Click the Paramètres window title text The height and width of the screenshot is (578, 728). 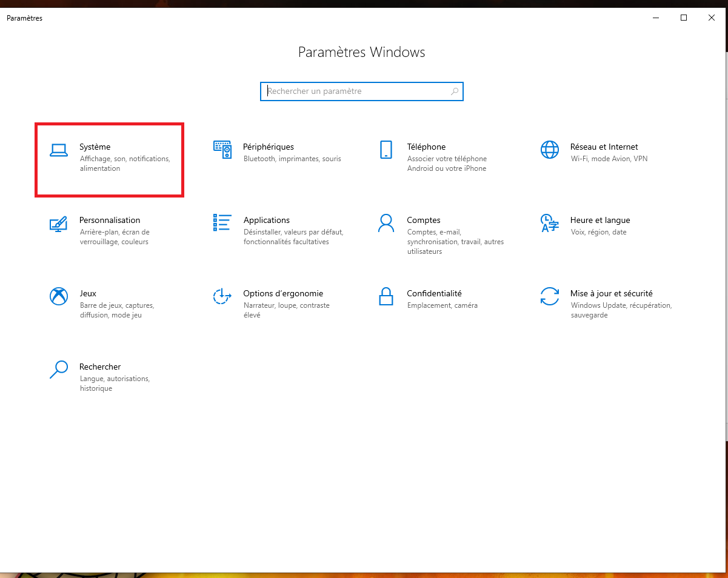click(25, 18)
